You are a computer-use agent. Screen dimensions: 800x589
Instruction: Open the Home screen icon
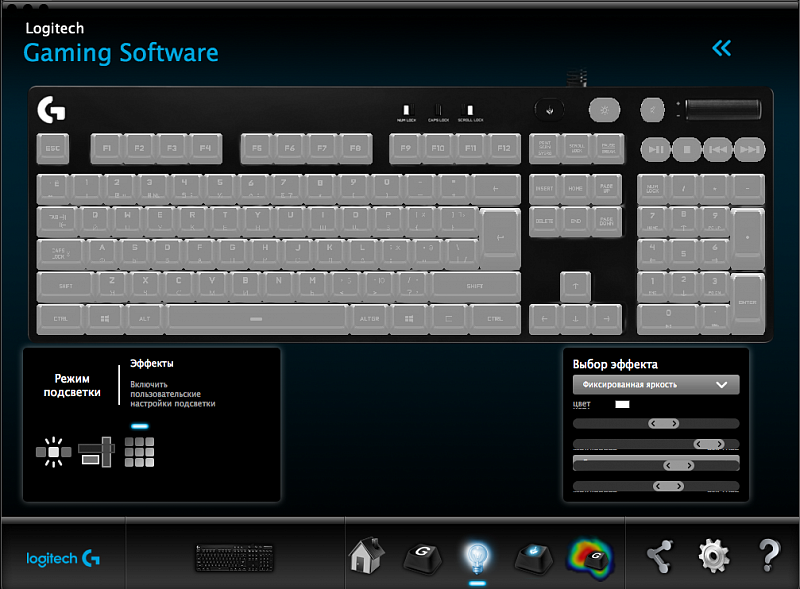[366, 555]
